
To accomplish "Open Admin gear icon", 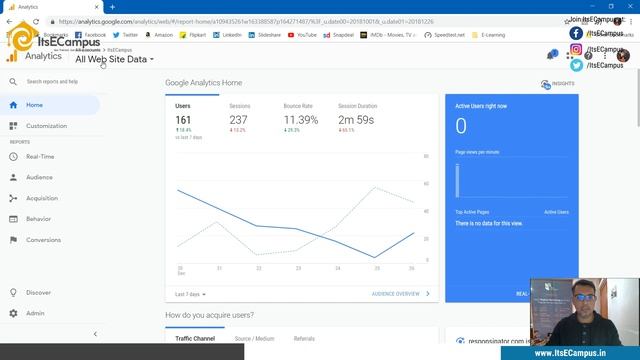I will coord(13,313).
